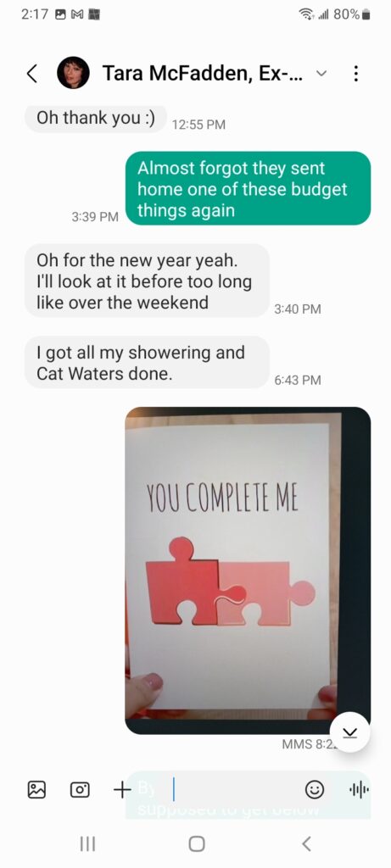391x868 pixels.
Task: Open Android recent apps navigation button
Action: pyautogui.click(x=87, y=843)
